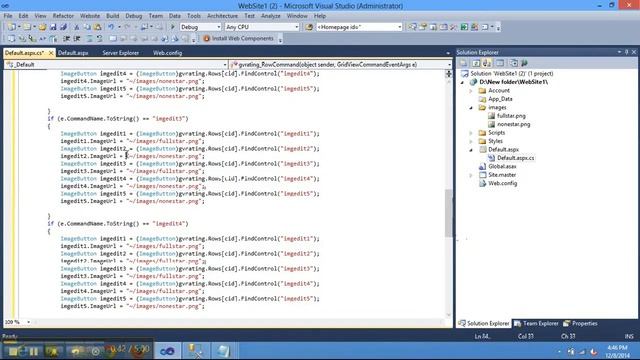Screen dimensions: 640x360
Task: Switch to the Default.aspx tab
Action: pyautogui.click(x=73, y=53)
